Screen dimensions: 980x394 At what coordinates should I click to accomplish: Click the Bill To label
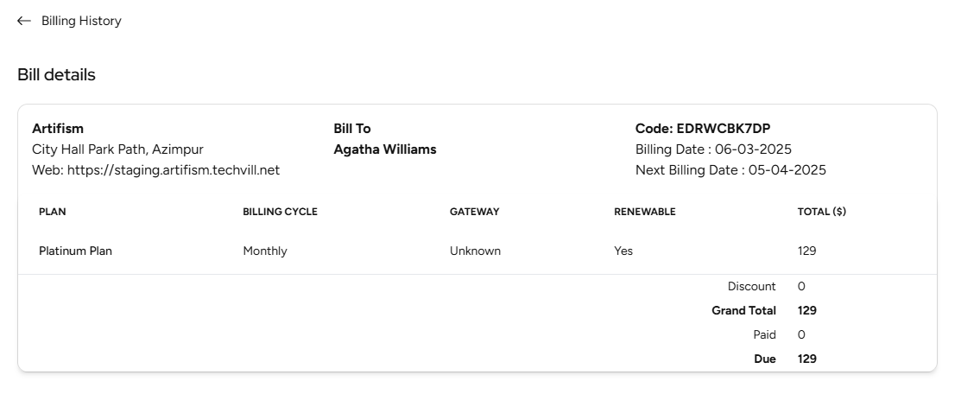tap(352, 129)
